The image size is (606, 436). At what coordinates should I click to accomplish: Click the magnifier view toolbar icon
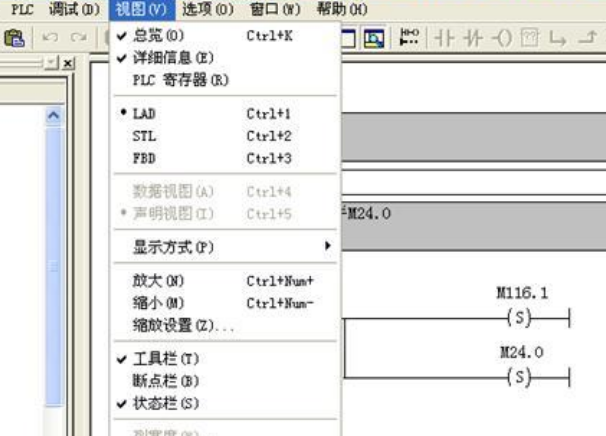click(x=374, y=38)
